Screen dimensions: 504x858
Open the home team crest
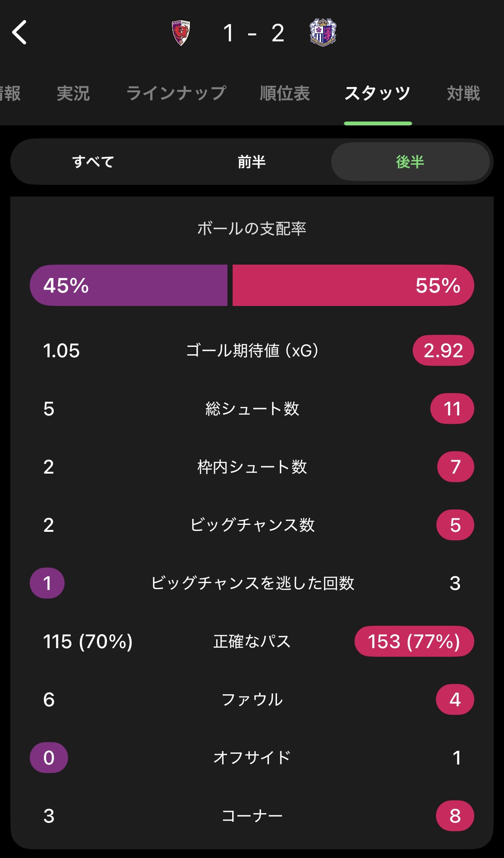pos(181,33)
